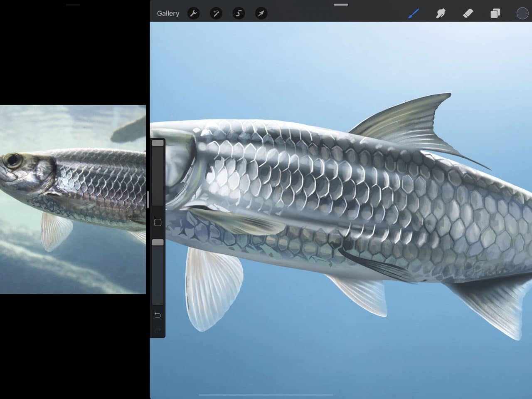Open the Layers panel

click(x=495, y=13)
